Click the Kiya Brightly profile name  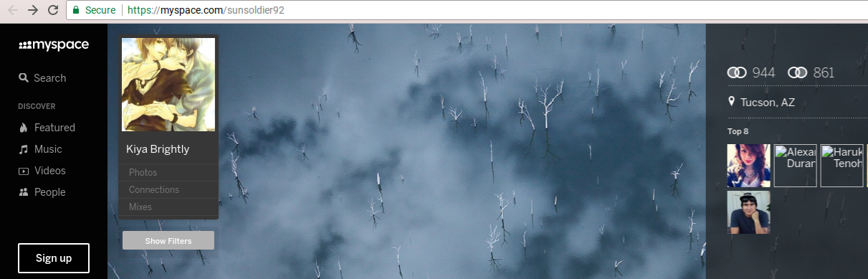tap(158, 149)
